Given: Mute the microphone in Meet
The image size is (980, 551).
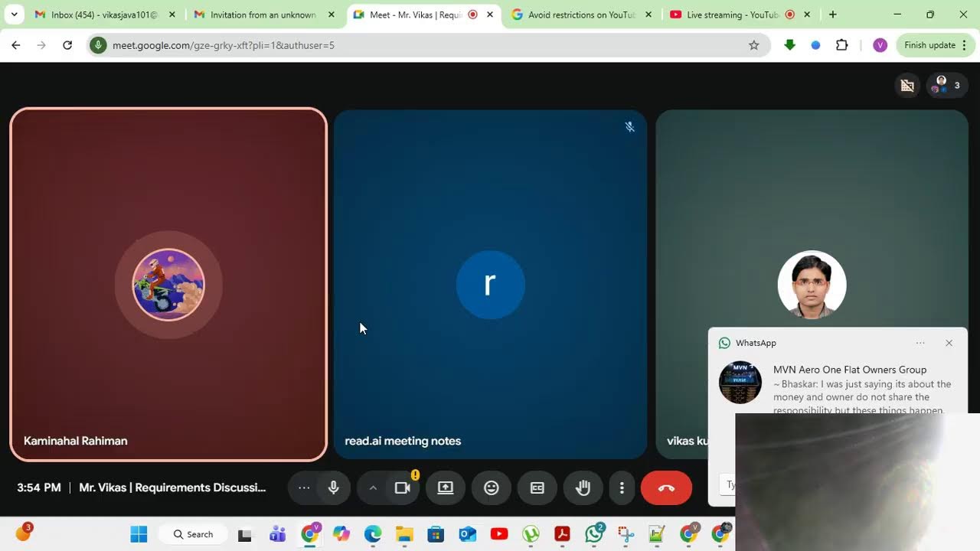Looking at the screenshot, I should click(334, 487).
